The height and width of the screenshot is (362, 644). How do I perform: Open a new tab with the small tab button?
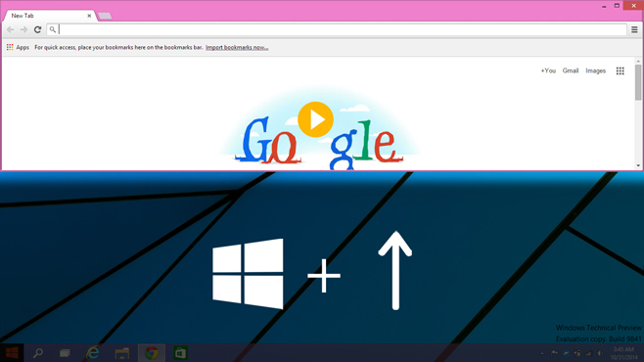click(x=105, y=16)
